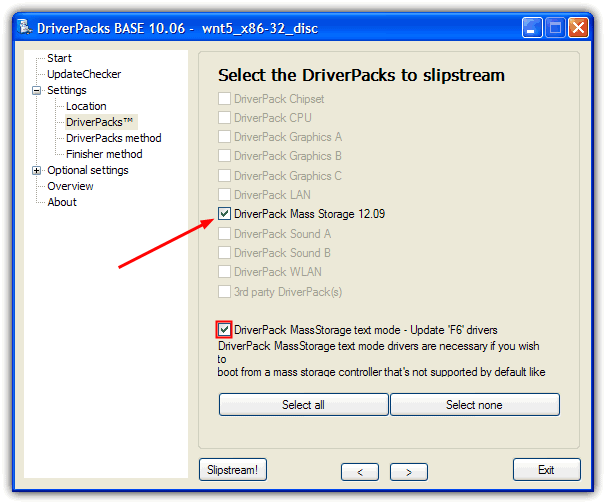Click the Select none button
The height and width of the screenshot is (503, 606).
tap(475, 405)
